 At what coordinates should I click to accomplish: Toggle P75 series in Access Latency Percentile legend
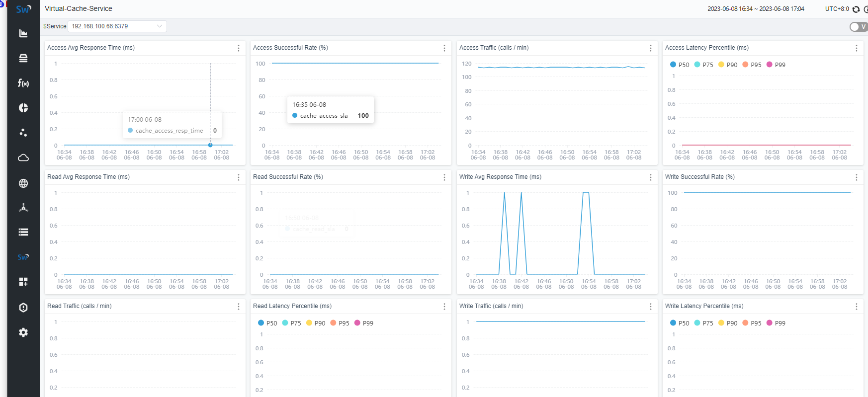[x=704, y=65]
